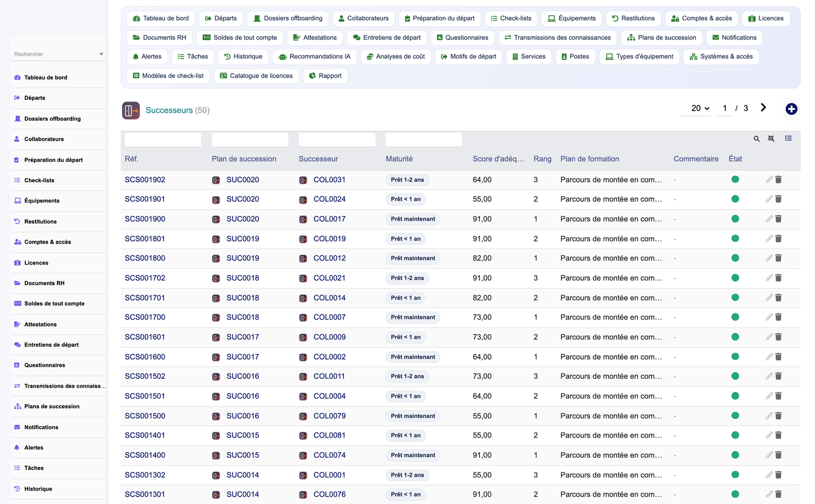
Task: Click the green status dot for SCS001800
Action: [735, 258]
